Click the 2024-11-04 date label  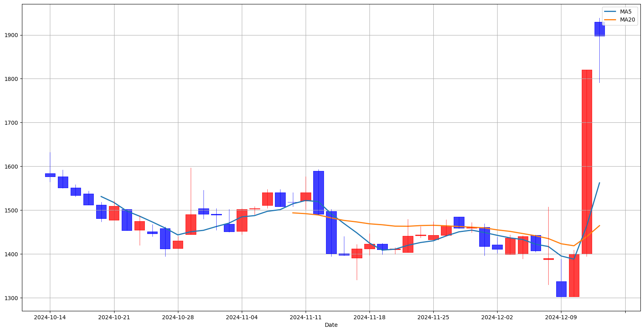click(242, 318)
